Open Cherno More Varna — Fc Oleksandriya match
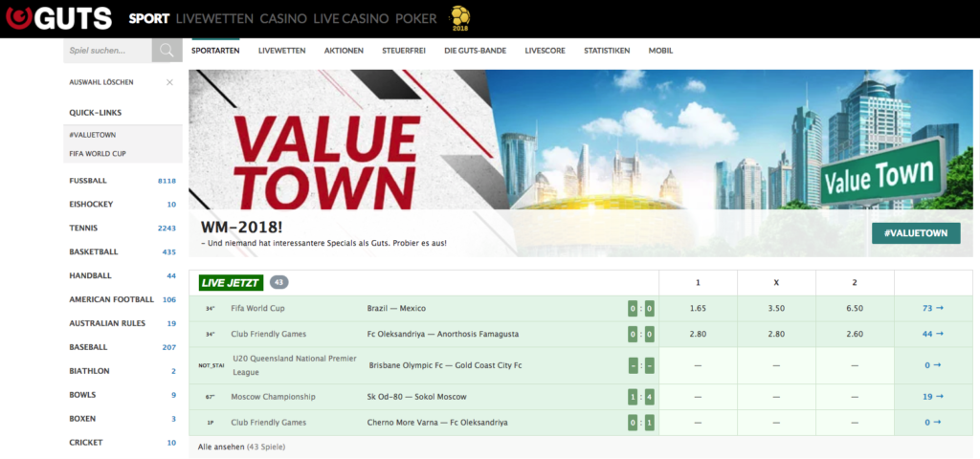980x459 pixels. pyautogui.click(x=437, y=422)
